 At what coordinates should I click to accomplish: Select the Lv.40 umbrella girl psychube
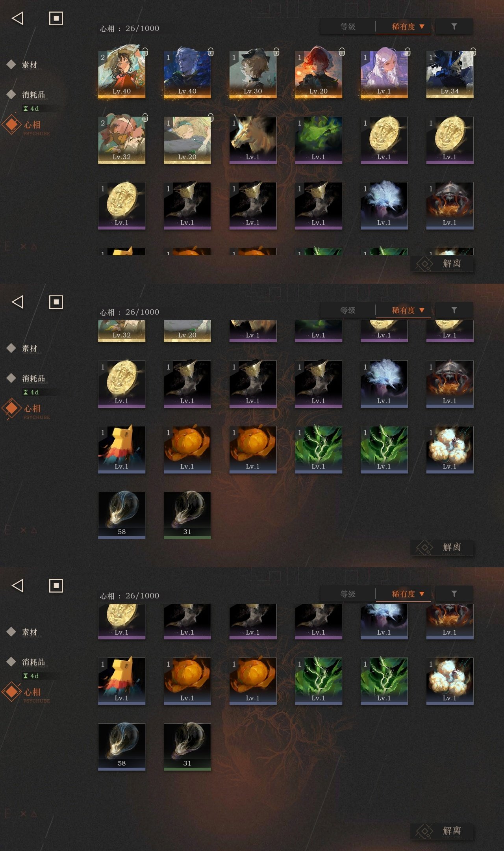click(x=122, y=74)
